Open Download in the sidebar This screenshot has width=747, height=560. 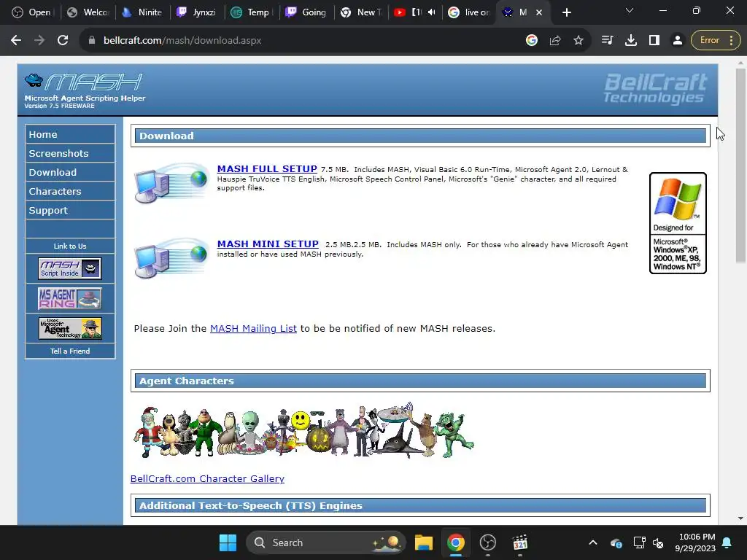(x=70, y=172)
